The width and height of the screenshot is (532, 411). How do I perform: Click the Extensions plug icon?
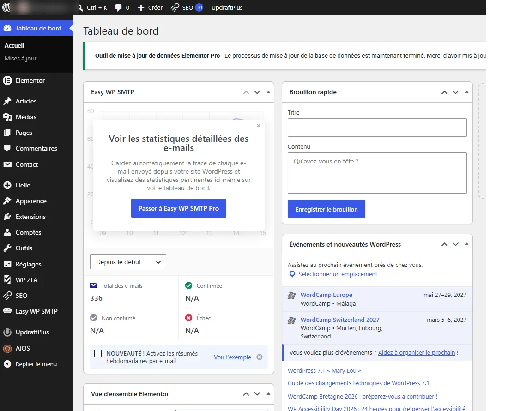(7, 217)
